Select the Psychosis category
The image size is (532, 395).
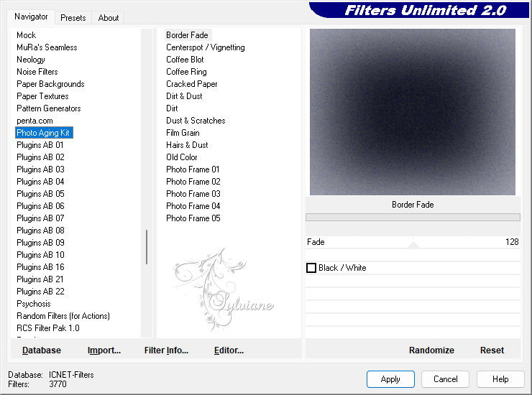[34, 304]
